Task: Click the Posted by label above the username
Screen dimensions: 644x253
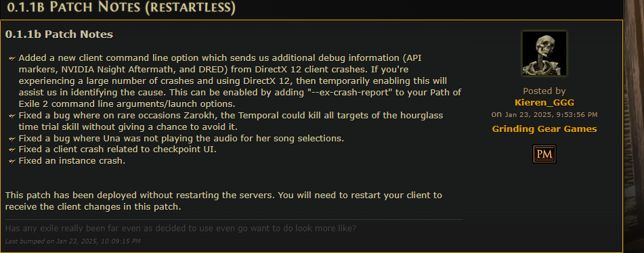Action: pyautogui.click(x=544, y=91)
